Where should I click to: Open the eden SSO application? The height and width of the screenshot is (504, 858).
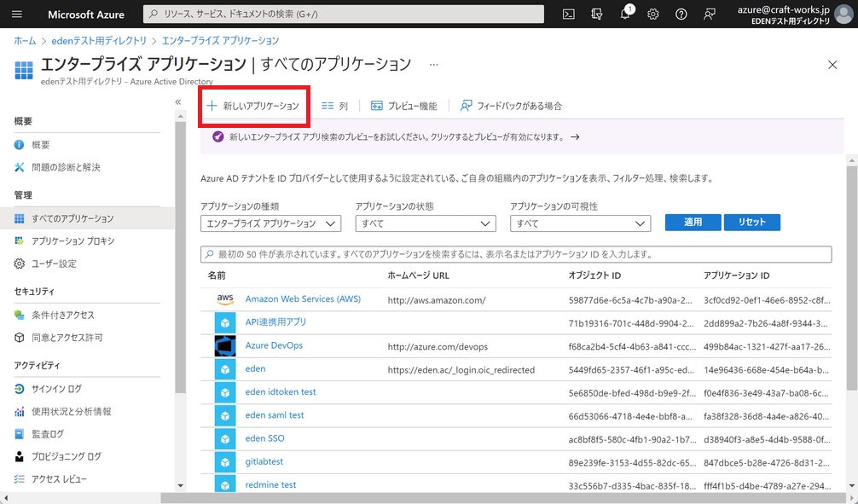click(265, 438)
